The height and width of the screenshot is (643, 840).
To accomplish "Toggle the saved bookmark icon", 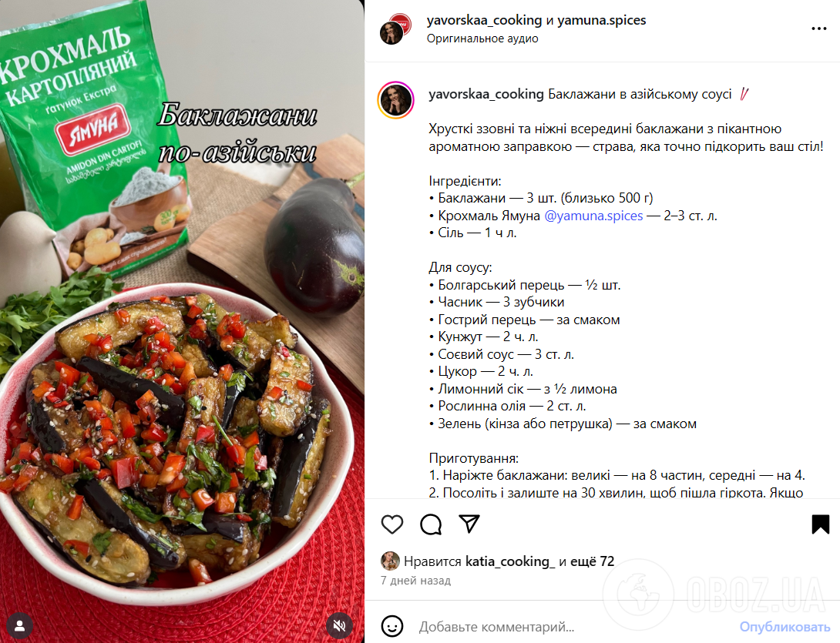I will pyautogui.click(x=820, y=524).
